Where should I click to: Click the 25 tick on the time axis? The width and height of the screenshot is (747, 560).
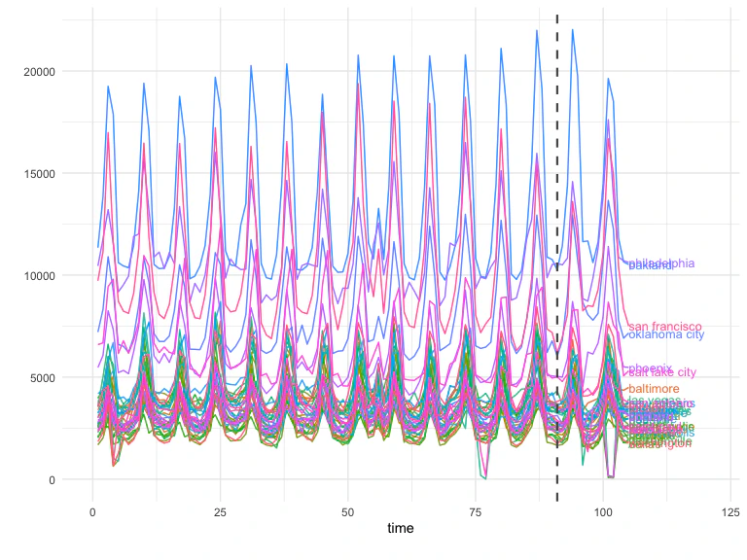click(x=220, y=512)
